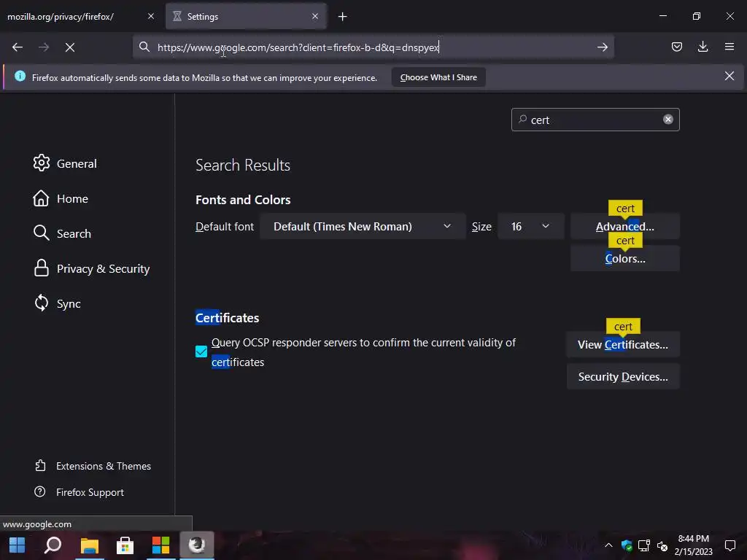The width and height of the screenshot is (747, 560).
Task: Open the clock showing 8:44 PM
Action: [x=693, y=545]
